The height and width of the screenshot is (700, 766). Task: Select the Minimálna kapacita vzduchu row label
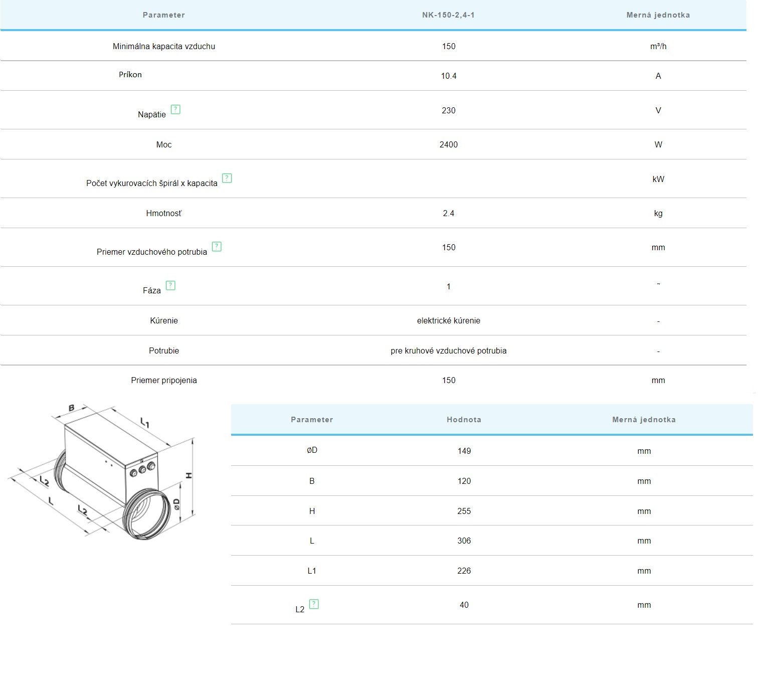point(163,46)
